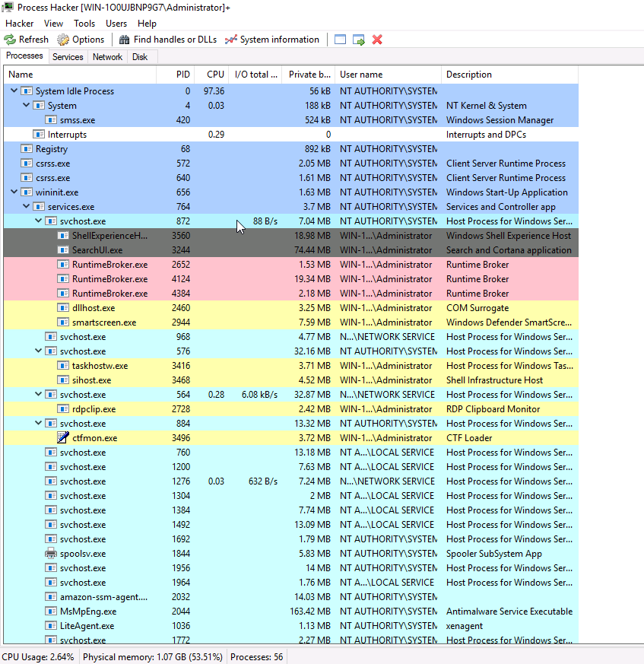Click Processes: 56 status bar entry

[x=256, y=657]
